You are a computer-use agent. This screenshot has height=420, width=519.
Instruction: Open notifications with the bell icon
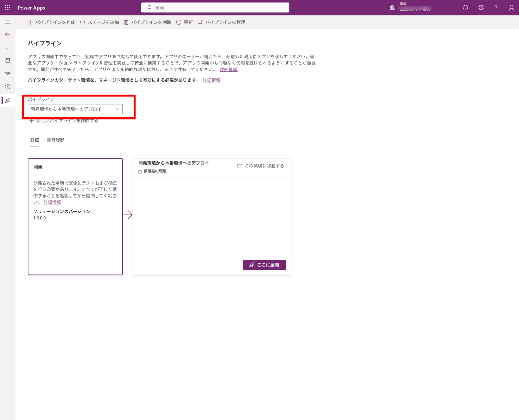click(x=465, y=7)
